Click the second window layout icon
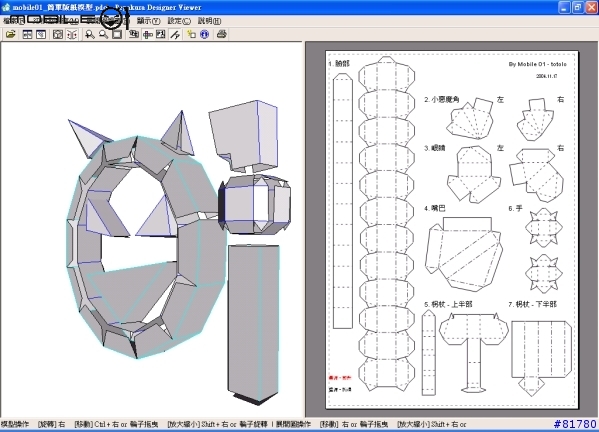 click(x=41, y=34)
